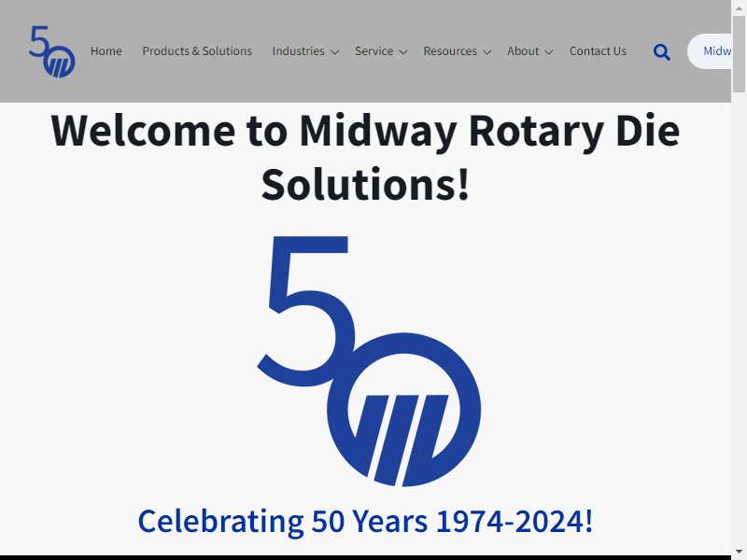Click the Welcome to Midway Rotary Die heading
Viewport: 747px width, 560px height.
pos(365,157)
